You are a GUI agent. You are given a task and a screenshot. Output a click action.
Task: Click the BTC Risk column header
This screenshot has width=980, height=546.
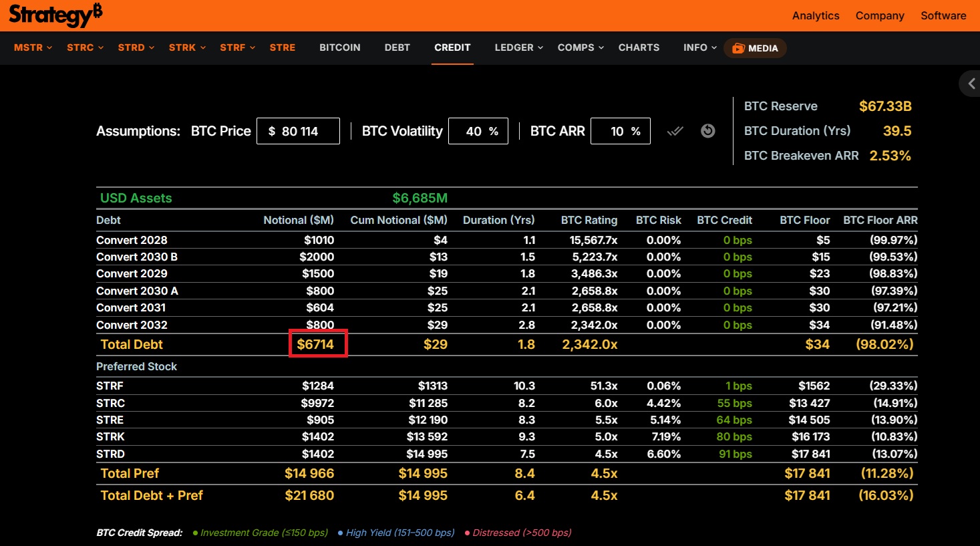click(x=659, y=220)
